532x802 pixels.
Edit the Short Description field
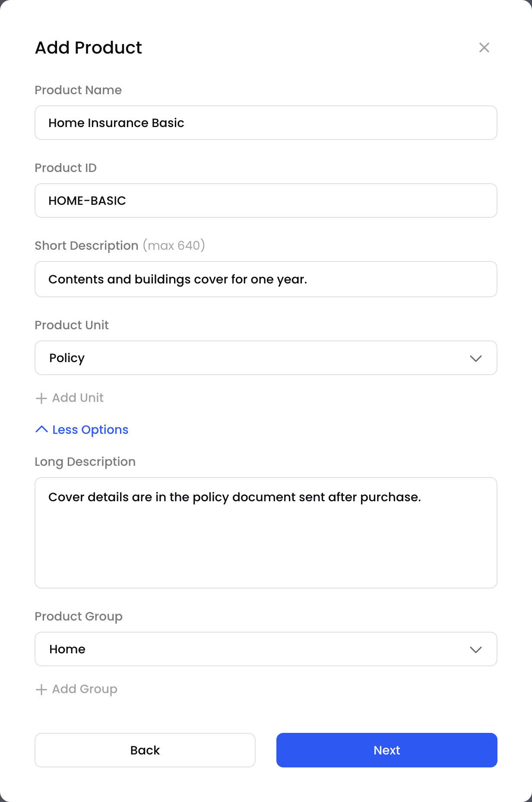point(266,279)
